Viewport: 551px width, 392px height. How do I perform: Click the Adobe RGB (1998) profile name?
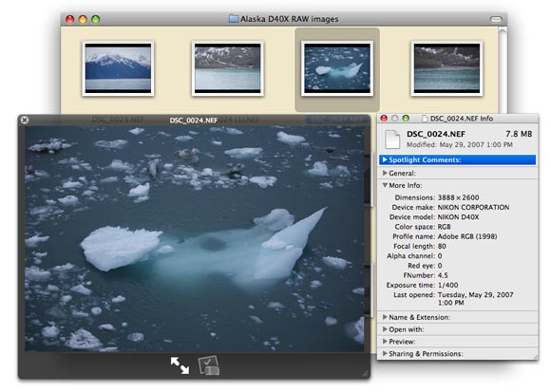pyautogui.click(x=467, y=236)
